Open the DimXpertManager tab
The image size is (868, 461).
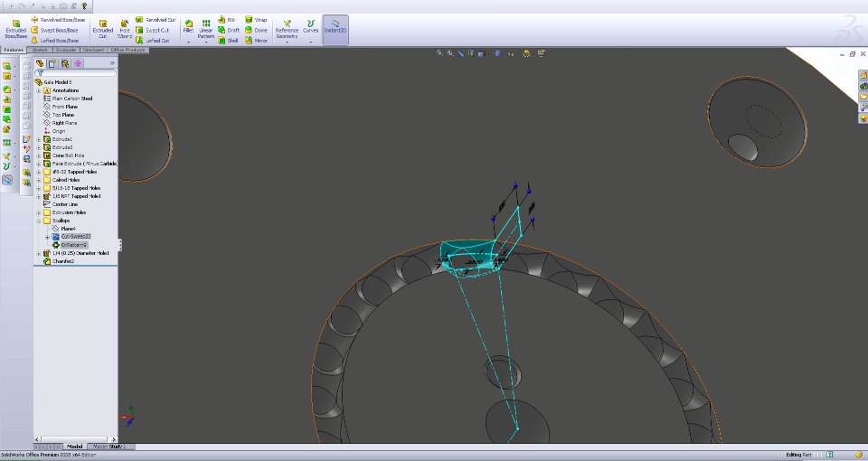[78, 63]
